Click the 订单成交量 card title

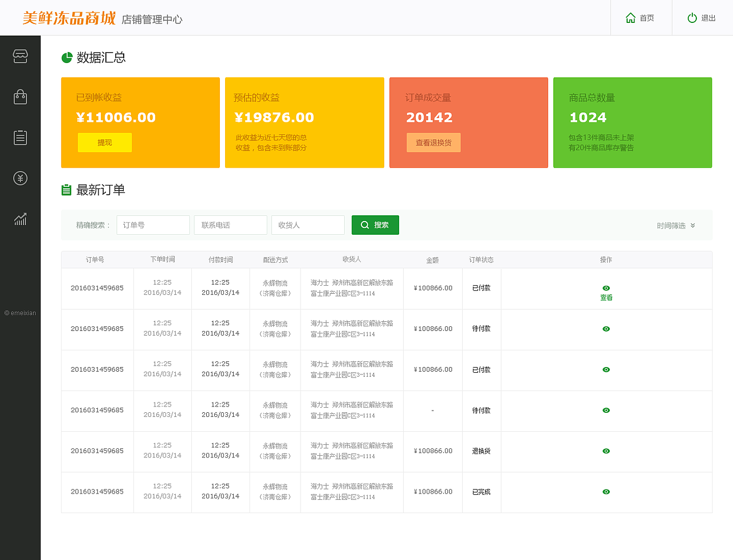pyautogui.click(x=428, y=98)
